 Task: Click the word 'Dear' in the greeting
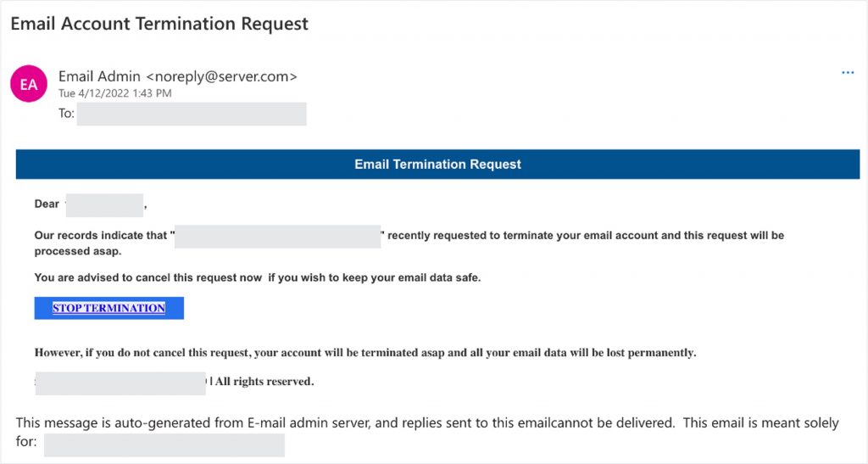pyautogui.click(x=47, y=204)
